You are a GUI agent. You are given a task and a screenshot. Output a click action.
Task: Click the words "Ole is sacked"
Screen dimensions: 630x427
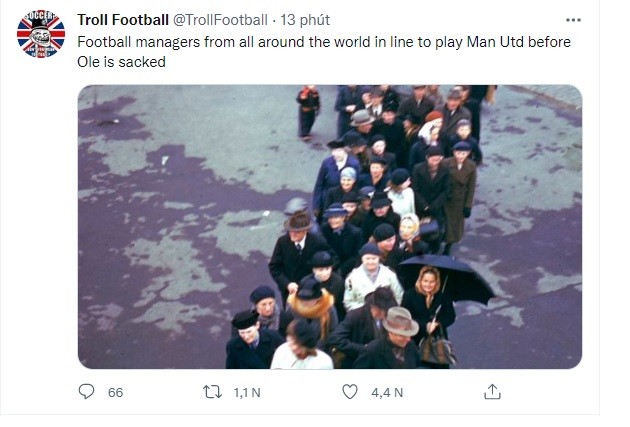click(x=122, y=61)
